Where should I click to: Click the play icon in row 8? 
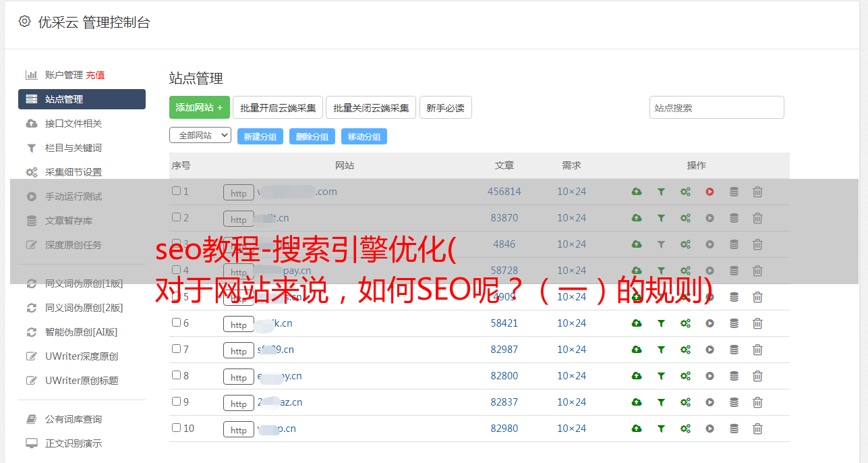[710, 376]
